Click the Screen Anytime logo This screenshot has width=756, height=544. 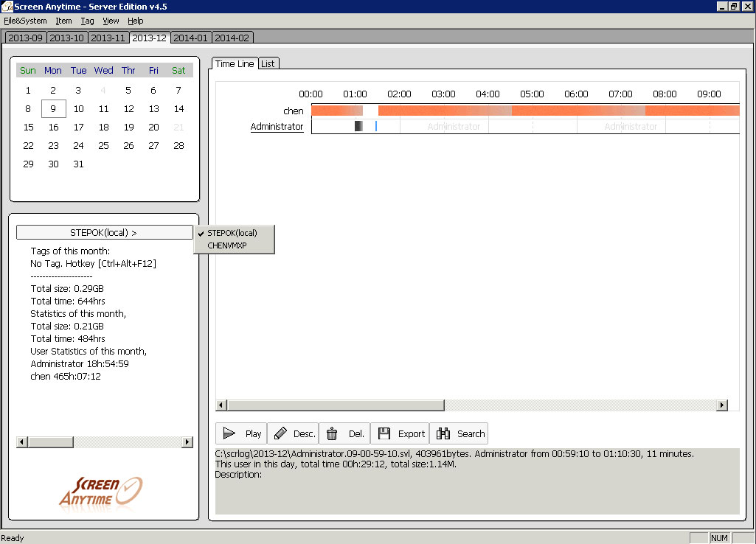[x=100, y=492]
